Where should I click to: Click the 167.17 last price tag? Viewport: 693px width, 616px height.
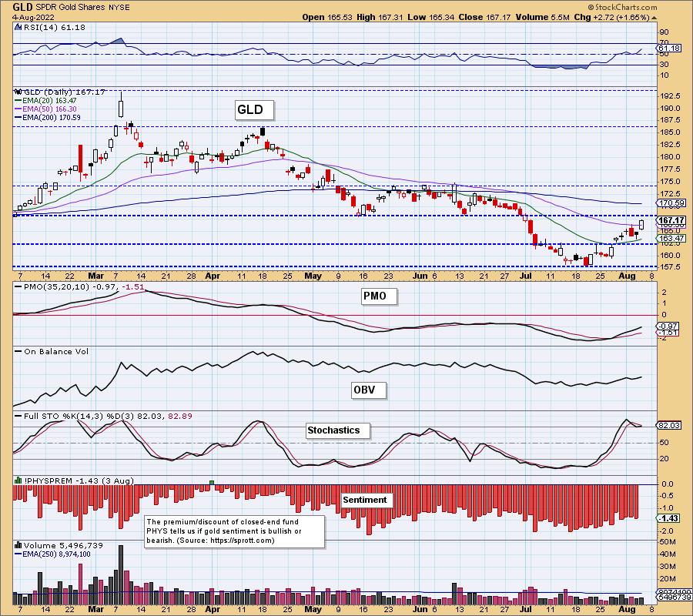click(x=671, y=220)
